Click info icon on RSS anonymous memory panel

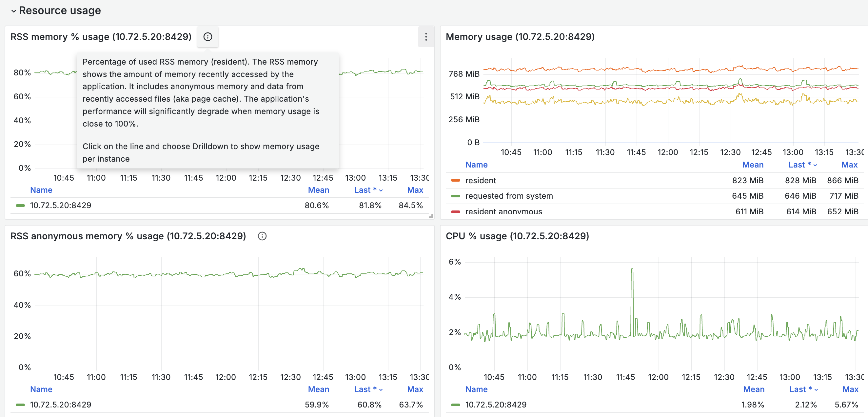click(x=262, y=236)
